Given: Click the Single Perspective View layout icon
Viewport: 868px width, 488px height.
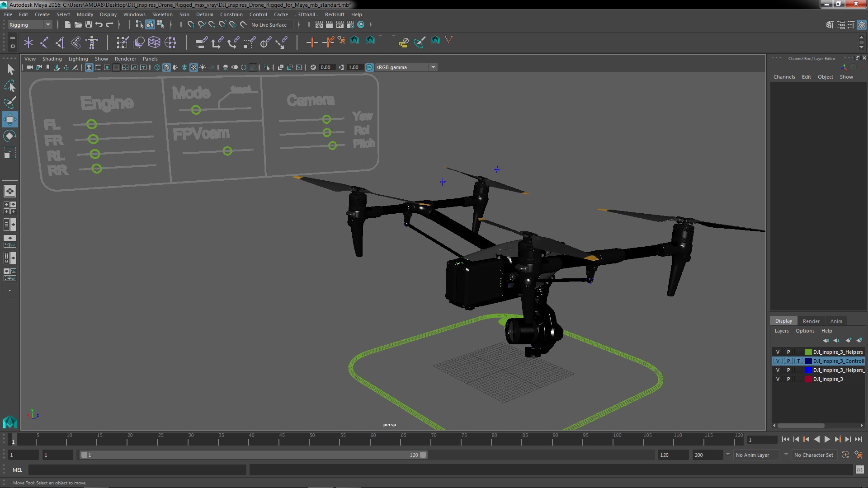Looking at the screenshot, I should [x=9, y=191].
